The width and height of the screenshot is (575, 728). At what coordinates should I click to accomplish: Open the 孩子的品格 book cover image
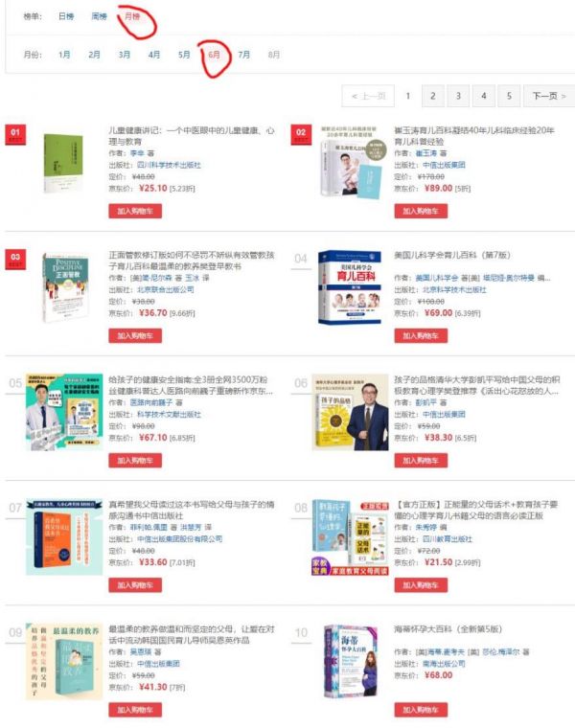pos(350,412)
